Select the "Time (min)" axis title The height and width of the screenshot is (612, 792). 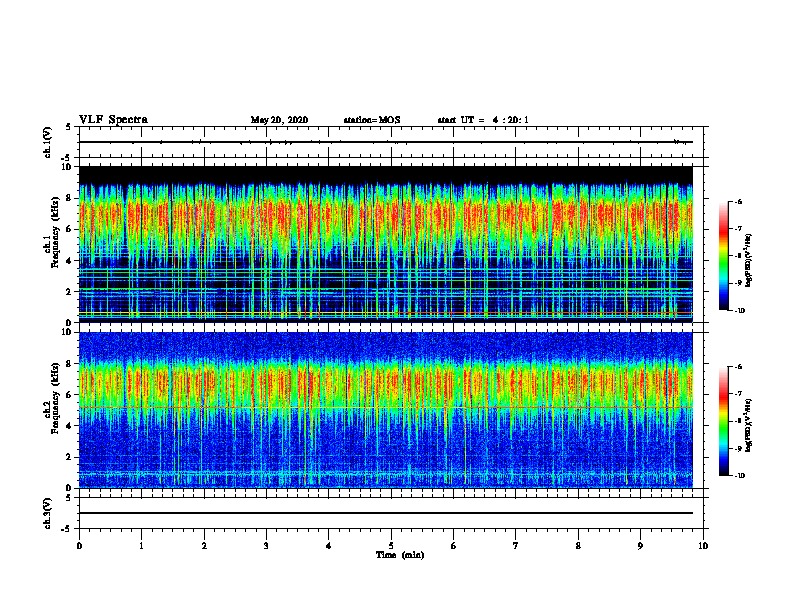click(x=400, y=555)
